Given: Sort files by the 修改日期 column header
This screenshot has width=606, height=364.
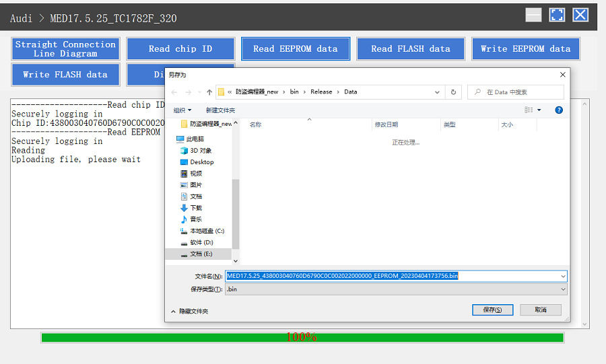Looking at the screenshot, I should tap(386, 124).
